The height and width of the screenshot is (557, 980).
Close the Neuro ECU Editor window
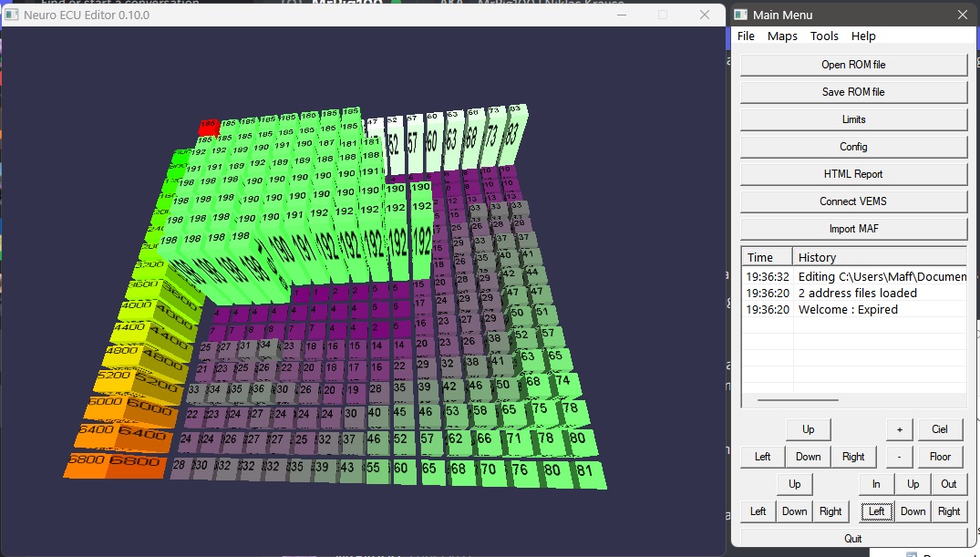(705, 15)
